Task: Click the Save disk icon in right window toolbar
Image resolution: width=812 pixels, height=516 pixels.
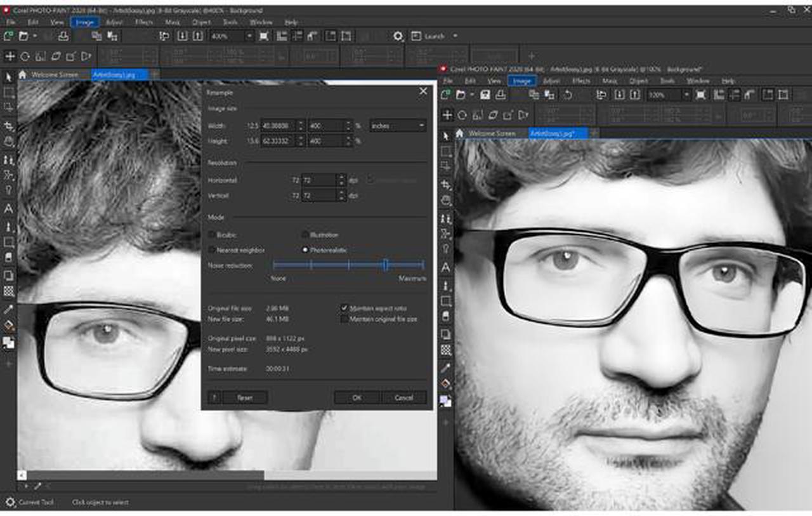Action: [485, 95]
